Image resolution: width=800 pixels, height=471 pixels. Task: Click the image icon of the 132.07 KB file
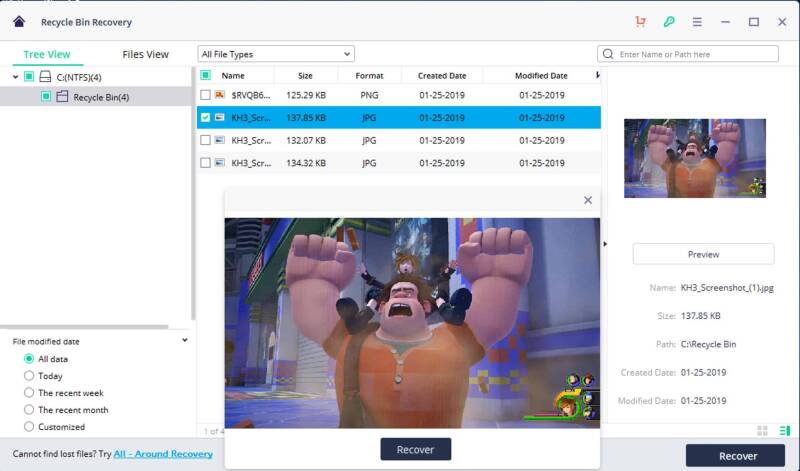click(x=219, y=140)
